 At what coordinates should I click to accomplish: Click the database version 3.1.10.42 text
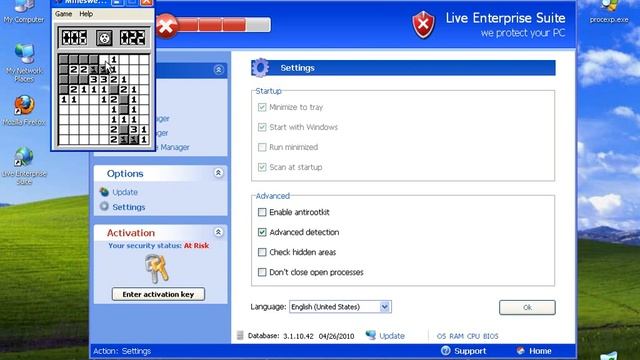(298, 336)
